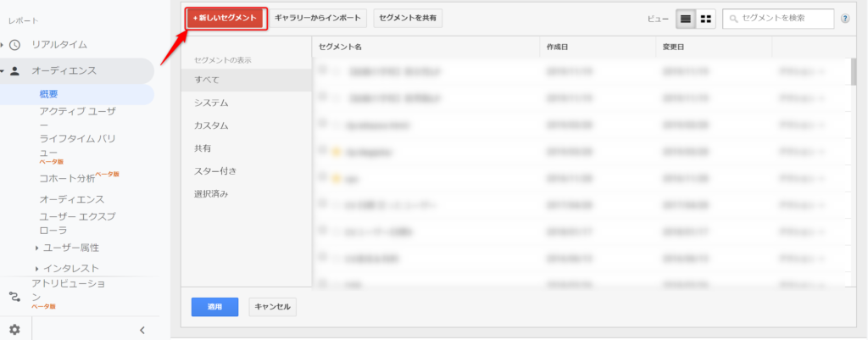This screenshot has height=340, width=868.
Task: Sort by 変更日 column header
Action: point(673,47)
